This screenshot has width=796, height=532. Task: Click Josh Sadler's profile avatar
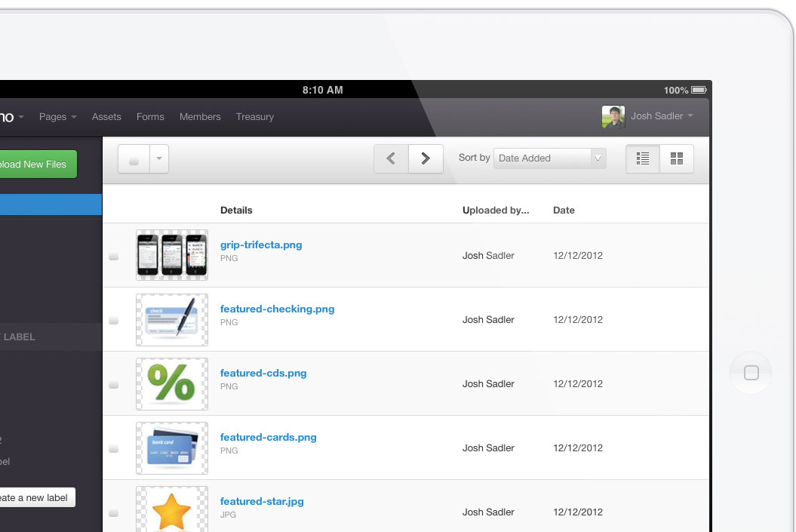(x=613, y=117)
